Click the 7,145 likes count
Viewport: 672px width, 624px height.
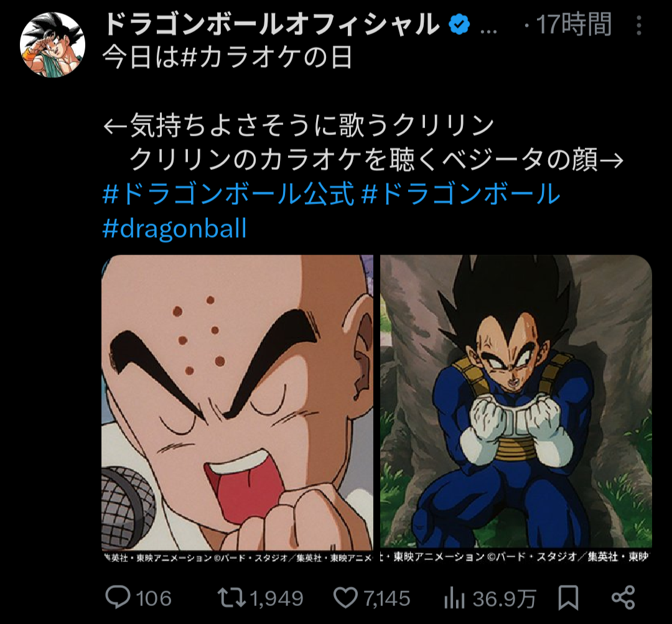tap(386, 598)
